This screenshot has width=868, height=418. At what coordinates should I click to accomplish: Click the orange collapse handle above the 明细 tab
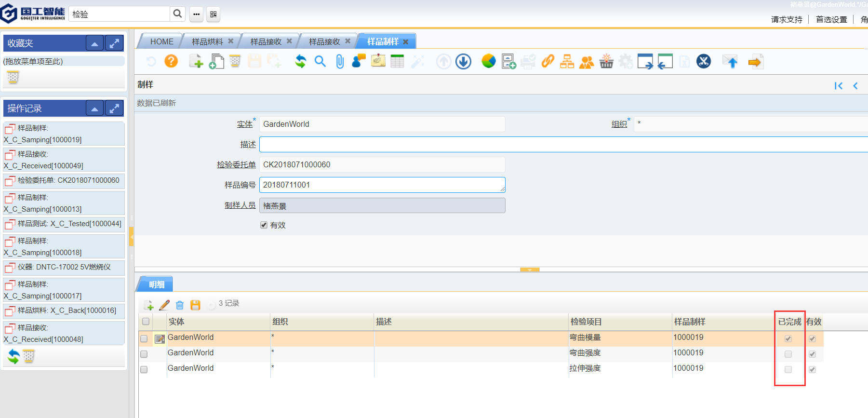coord(530,270)
